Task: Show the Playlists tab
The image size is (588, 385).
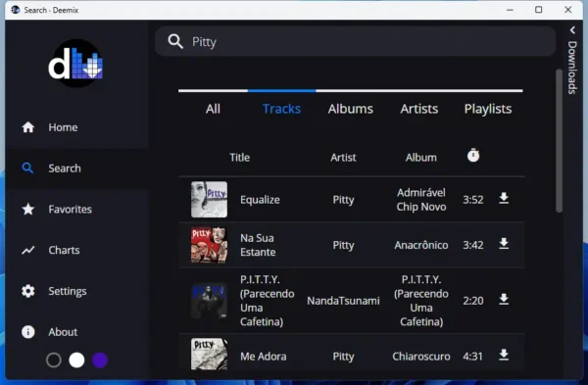Action: pos(488,109)
